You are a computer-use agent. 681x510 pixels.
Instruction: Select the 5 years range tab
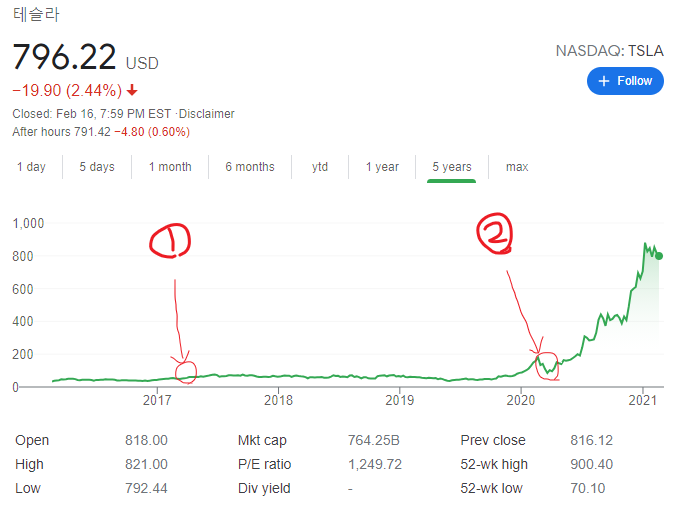[x=452, y=167]
